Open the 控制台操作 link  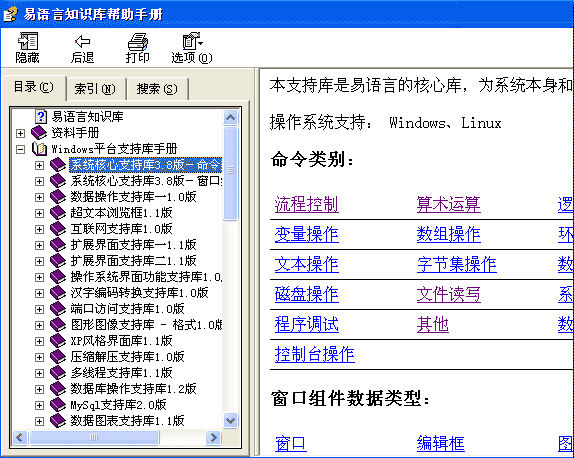(x=315, y=354)
